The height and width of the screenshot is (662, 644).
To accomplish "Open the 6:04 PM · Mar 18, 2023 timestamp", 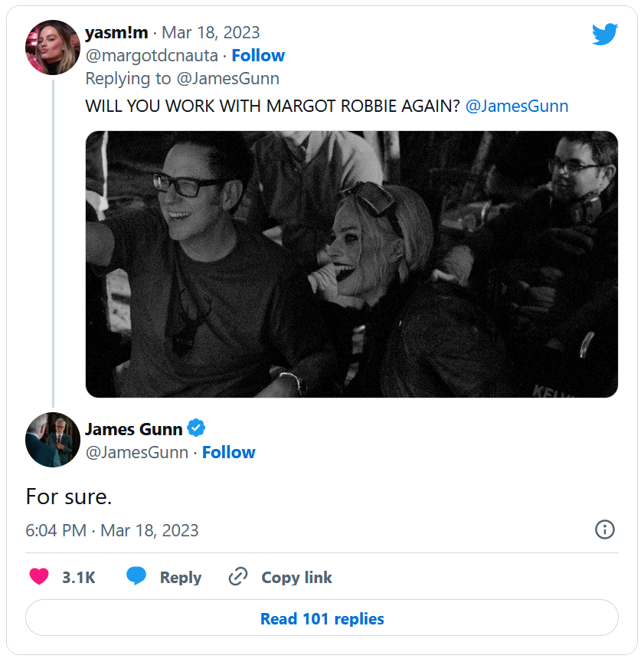I will (112, 530).
